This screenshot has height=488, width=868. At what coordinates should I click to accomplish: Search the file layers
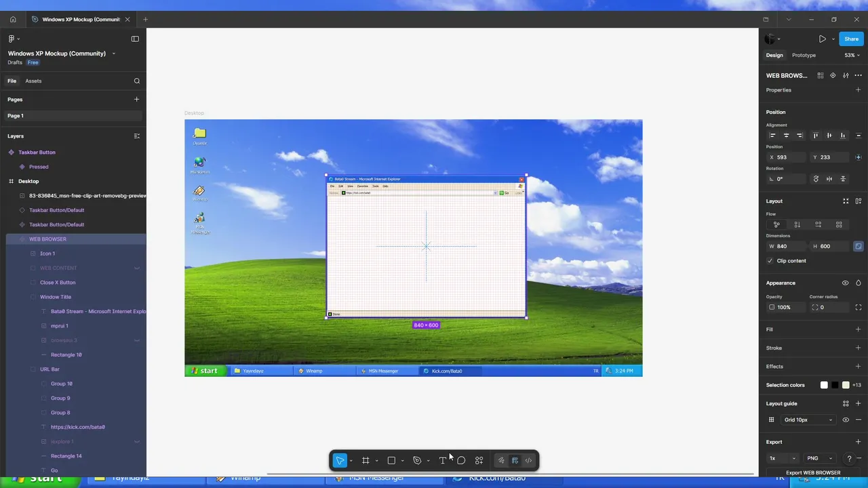[x=136, y=81]
